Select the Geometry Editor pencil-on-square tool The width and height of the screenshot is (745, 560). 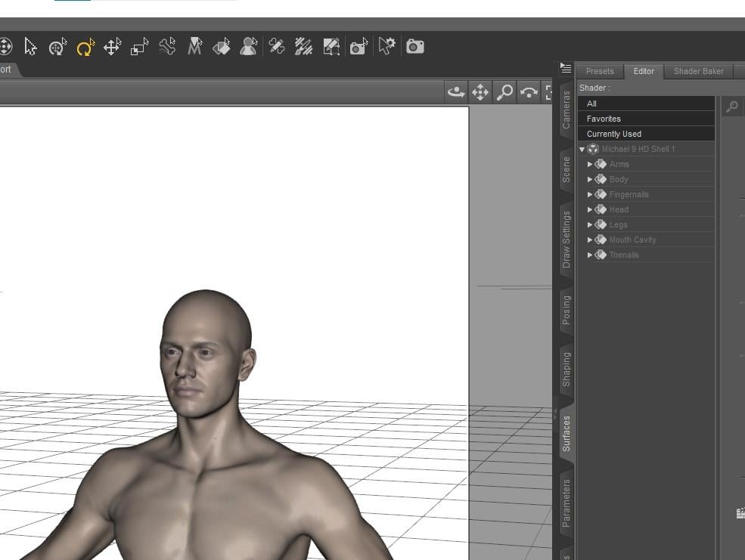(331, 47)
